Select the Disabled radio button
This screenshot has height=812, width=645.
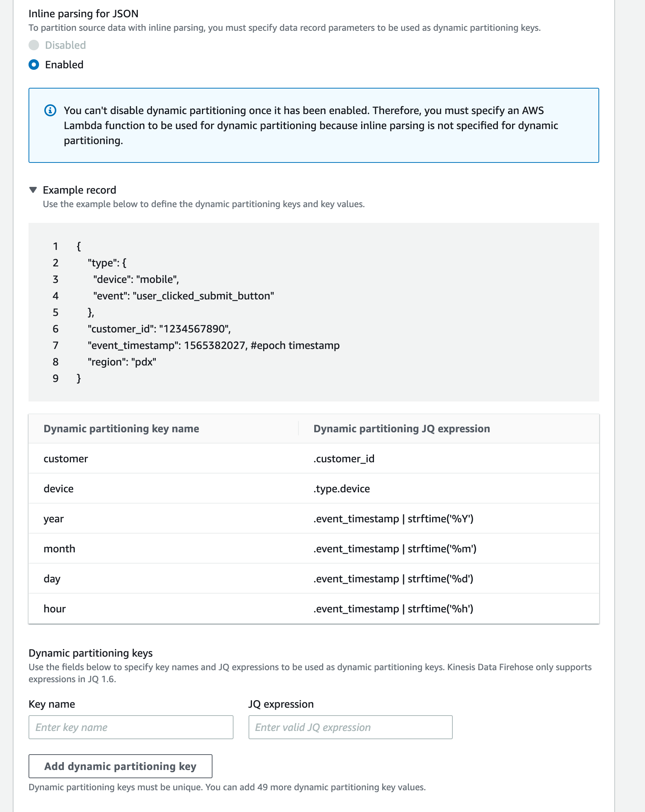click(33, 45)
